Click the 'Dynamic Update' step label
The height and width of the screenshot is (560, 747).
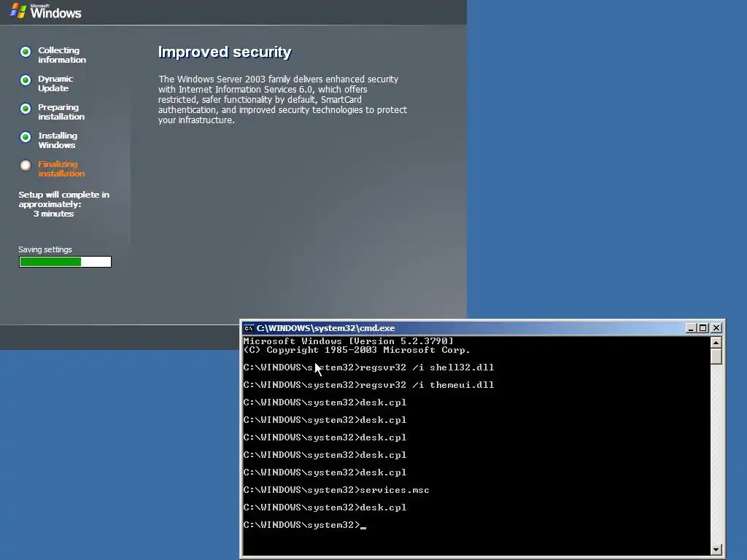coord(55,83)
